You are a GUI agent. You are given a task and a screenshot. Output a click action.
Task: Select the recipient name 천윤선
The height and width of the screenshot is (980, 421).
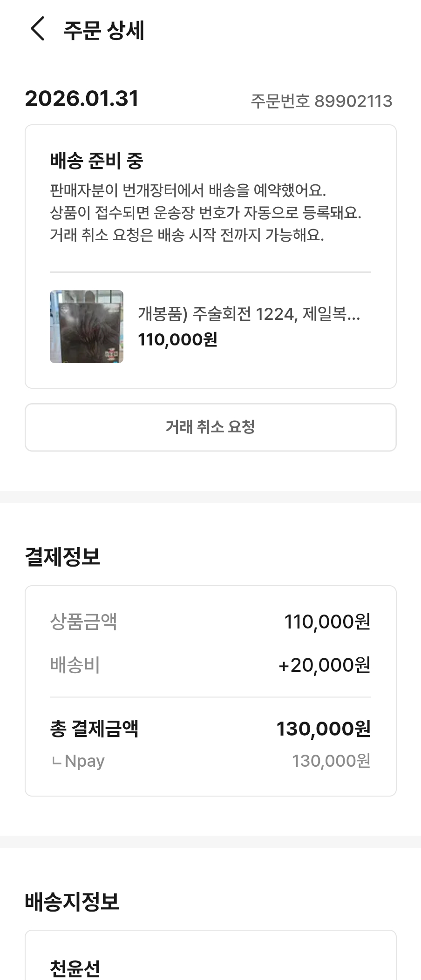[x=75, y=968]
